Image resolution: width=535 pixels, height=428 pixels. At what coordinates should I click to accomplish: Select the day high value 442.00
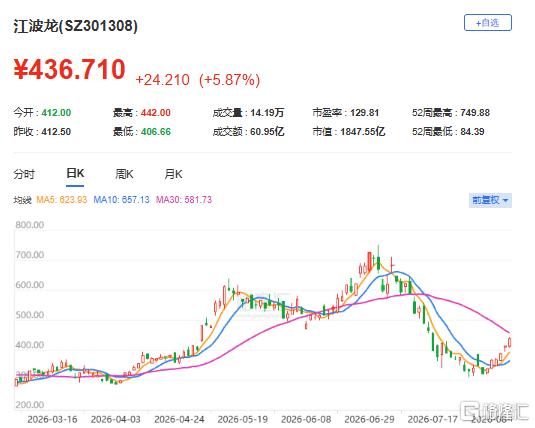point(156,113)
